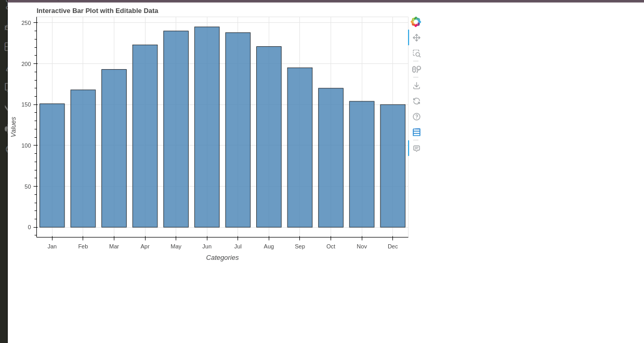Viewport: 644px width, 343px height.
Task: Open the Help tool icon
Action: point(416,116)
